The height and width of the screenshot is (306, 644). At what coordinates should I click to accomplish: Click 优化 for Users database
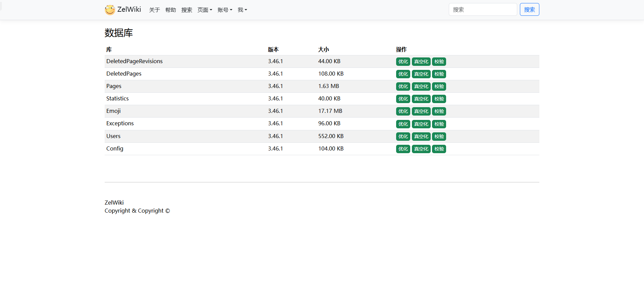tap(403, 137)
